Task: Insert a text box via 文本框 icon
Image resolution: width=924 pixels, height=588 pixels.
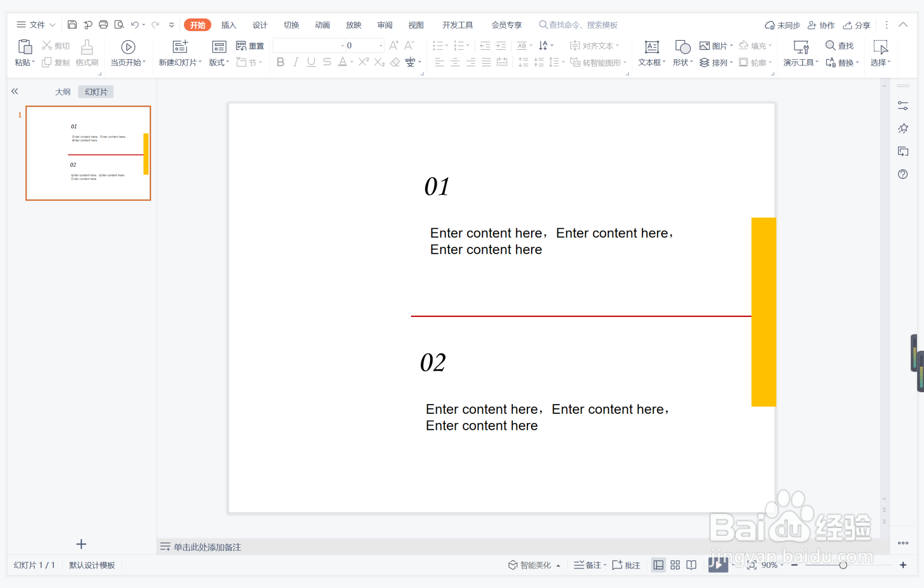Action: point(652,47)
